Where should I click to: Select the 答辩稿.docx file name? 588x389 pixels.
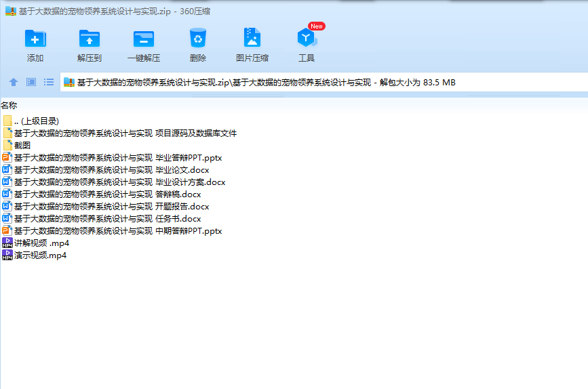coord(108,194)
